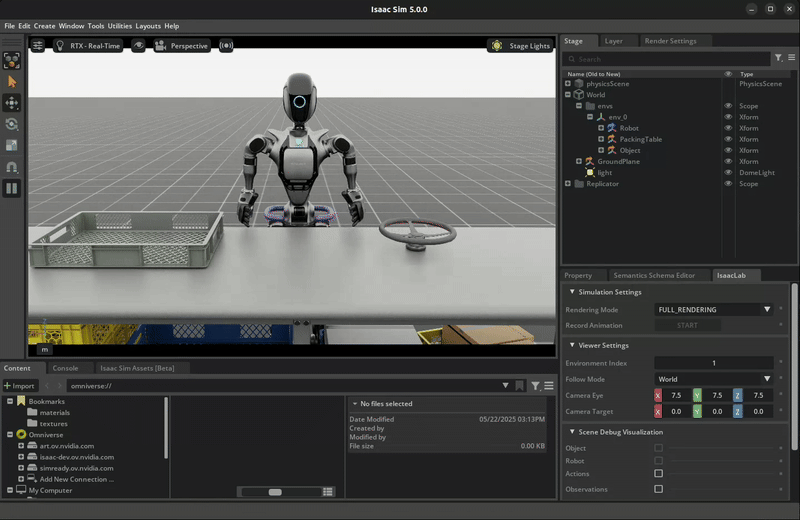Expand the PackingTable tree node
Screen dimensions: 800x520
601,139
